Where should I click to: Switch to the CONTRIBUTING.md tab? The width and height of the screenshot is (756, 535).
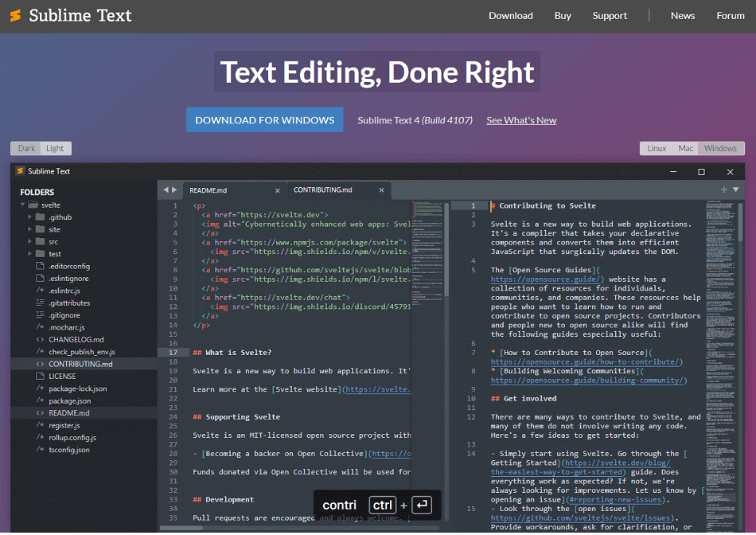[x=339, y=189]
